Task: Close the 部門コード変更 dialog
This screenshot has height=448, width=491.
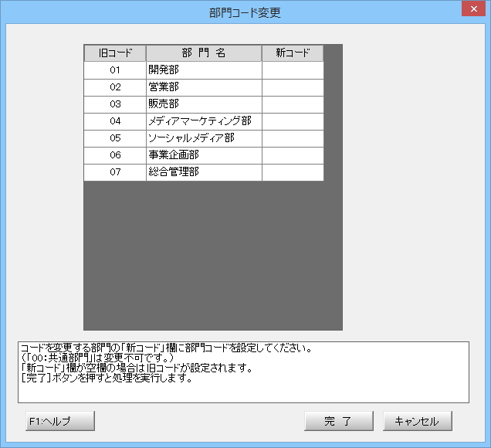Action: point(474,8)
